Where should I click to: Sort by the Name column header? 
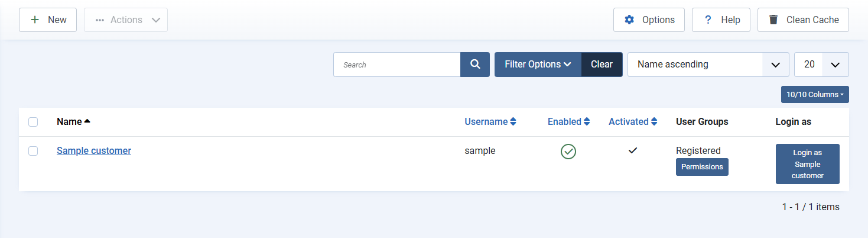click(x=74, y=121)
